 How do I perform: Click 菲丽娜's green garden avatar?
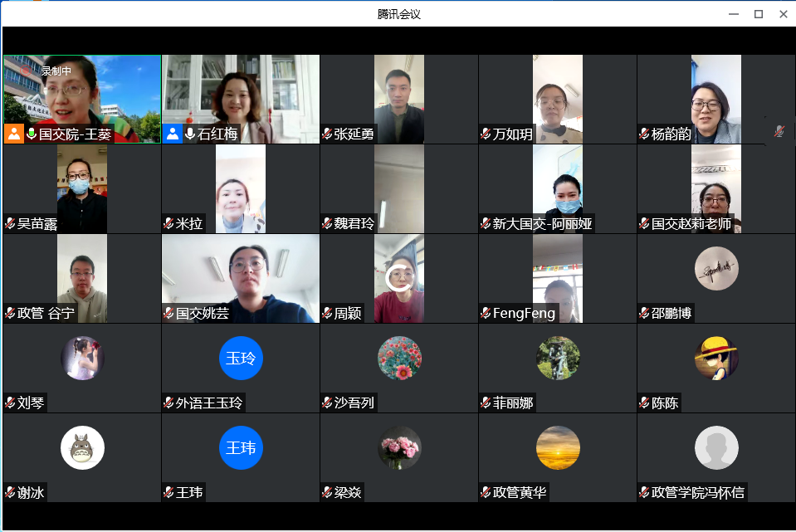(x=558, y=359)
